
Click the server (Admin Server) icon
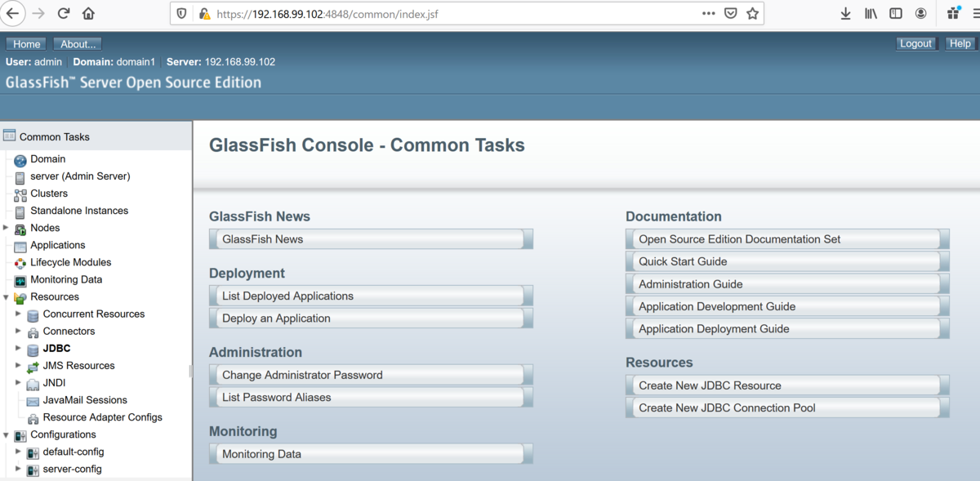[20, 177]
